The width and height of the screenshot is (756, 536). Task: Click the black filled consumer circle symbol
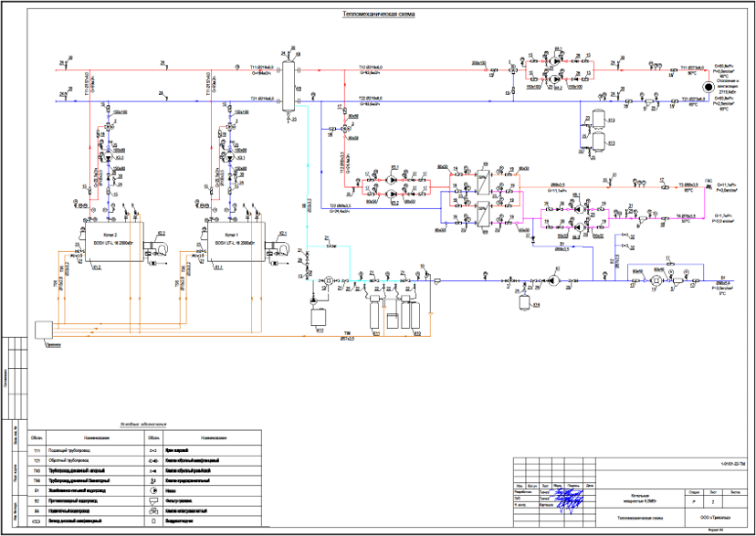click(x=709, y=87)
